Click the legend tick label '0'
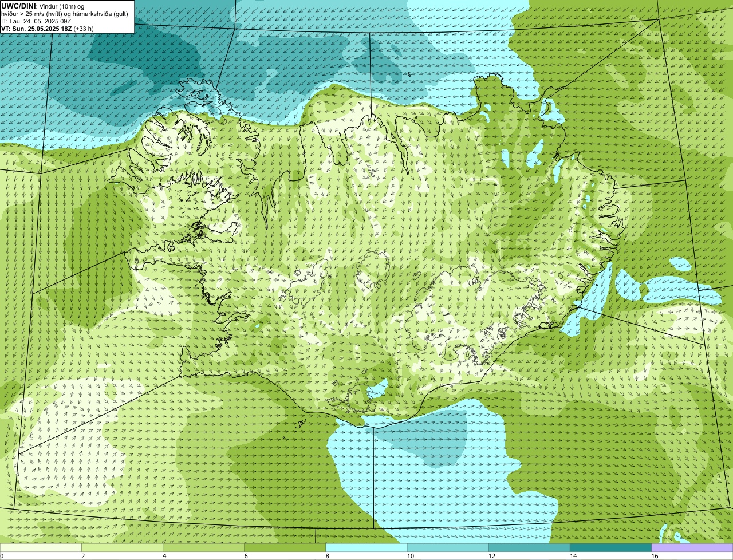733x560 pixels. (x=2, y=556)
